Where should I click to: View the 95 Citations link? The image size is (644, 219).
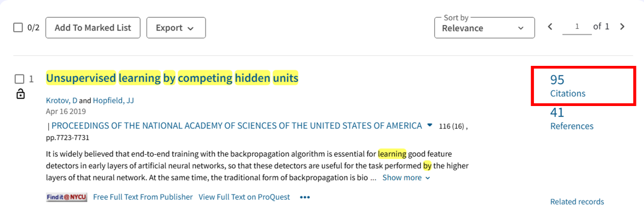(567, 86)
